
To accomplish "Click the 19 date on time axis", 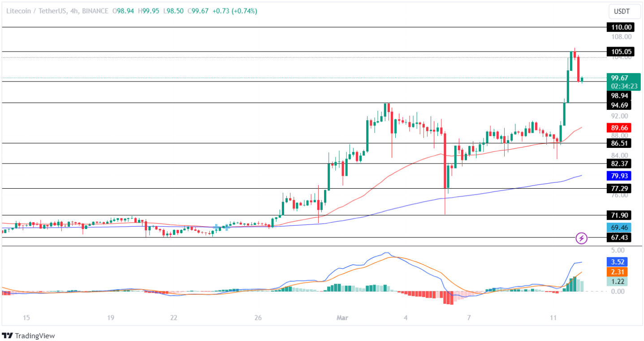I will click(x=111, y=318).
